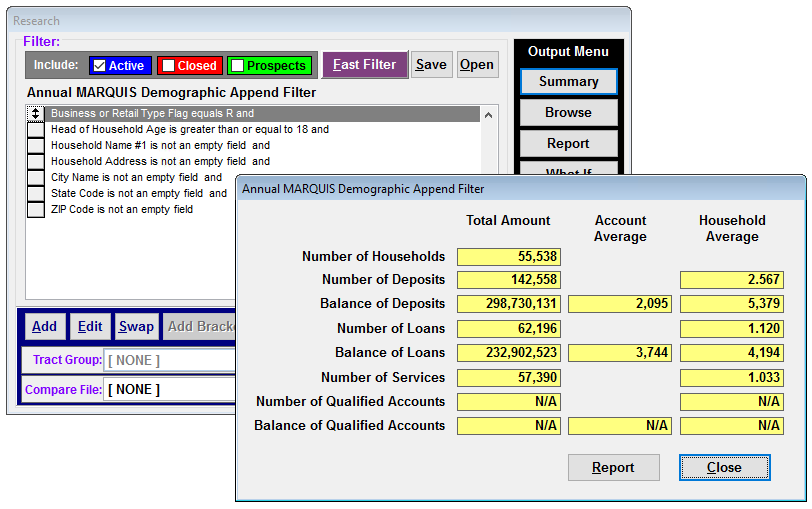Click Balance of Loans account average 3,744
This screenshot has height=509, width=812.
pos(620,353)
